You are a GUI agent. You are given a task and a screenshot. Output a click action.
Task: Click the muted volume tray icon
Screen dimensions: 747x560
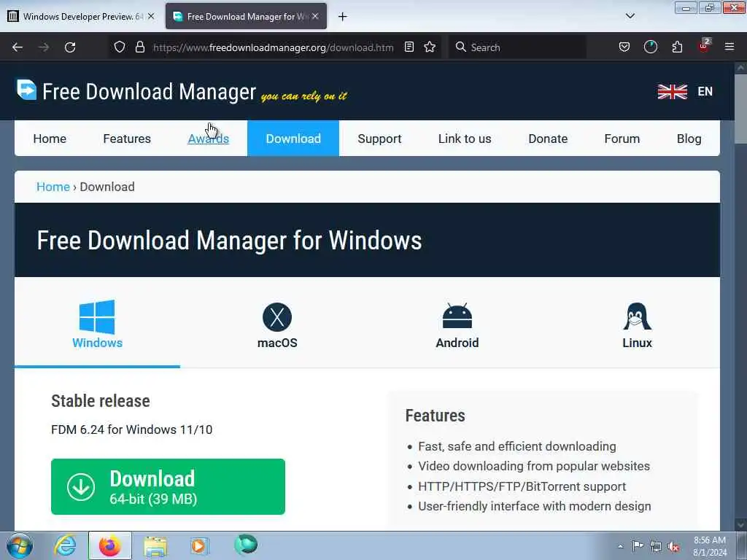[673, 547]
